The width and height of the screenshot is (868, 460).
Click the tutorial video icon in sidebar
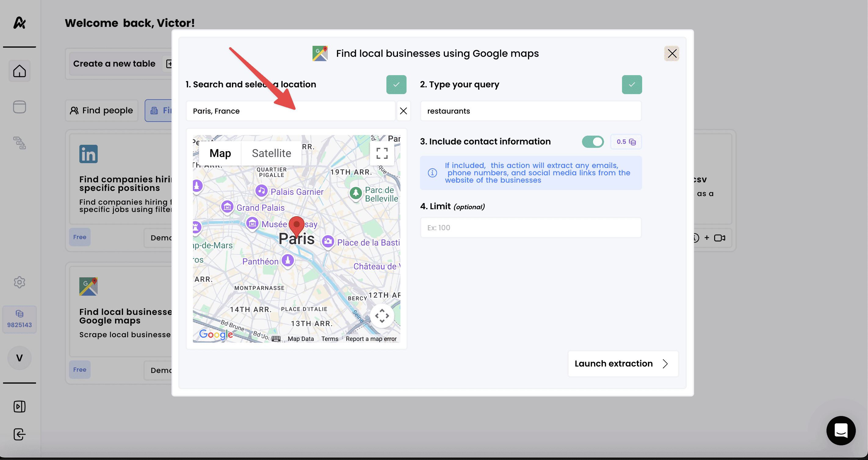coord(20,406)
